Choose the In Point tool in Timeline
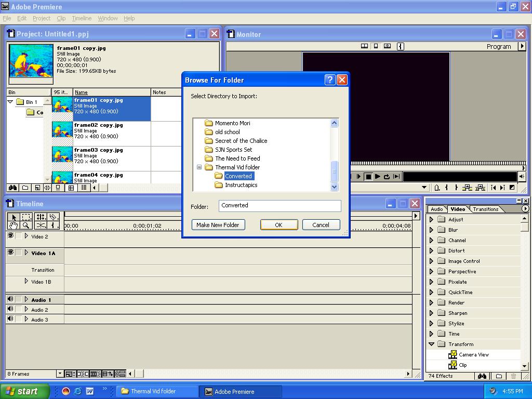This screenshot has height=399, width=532. [54, 225]
